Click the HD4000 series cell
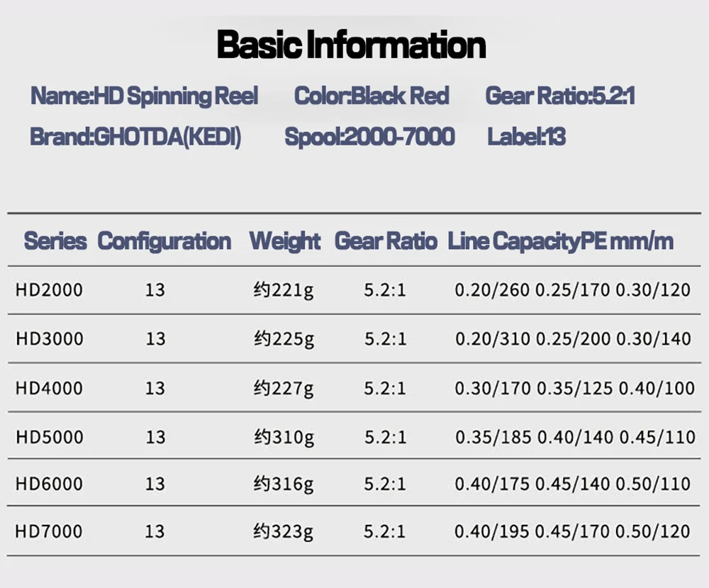 49,388
